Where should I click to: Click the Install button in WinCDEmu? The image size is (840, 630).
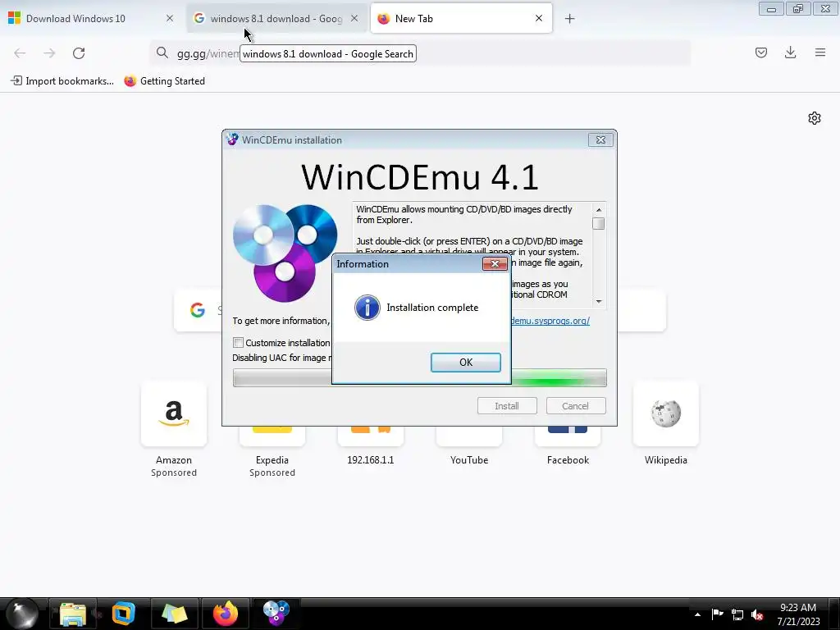tap(507, 405)
